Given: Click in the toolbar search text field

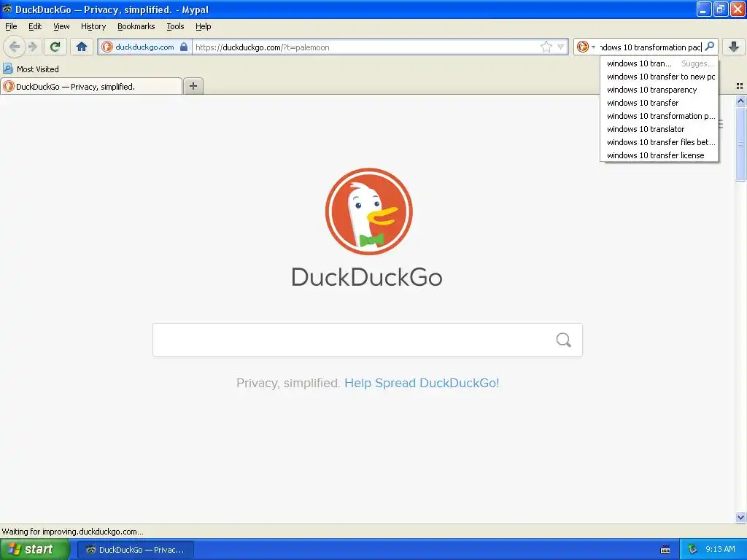Looking at the screenshot, I should pyautogui.click(x=650, y=47).
